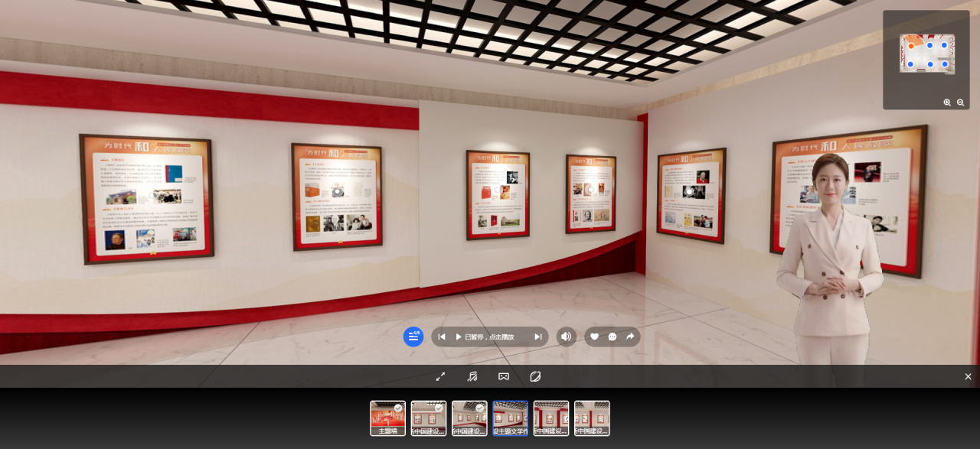Jump to the bottom-left blue minimap dot
This screenshot has height=449, width=980.
pyautogui.click(x=910, y=64)
